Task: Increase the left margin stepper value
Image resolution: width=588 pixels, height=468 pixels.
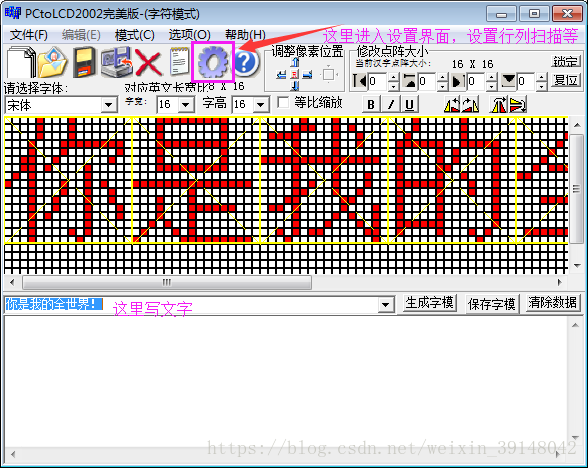Action: (x=393, y=77)
